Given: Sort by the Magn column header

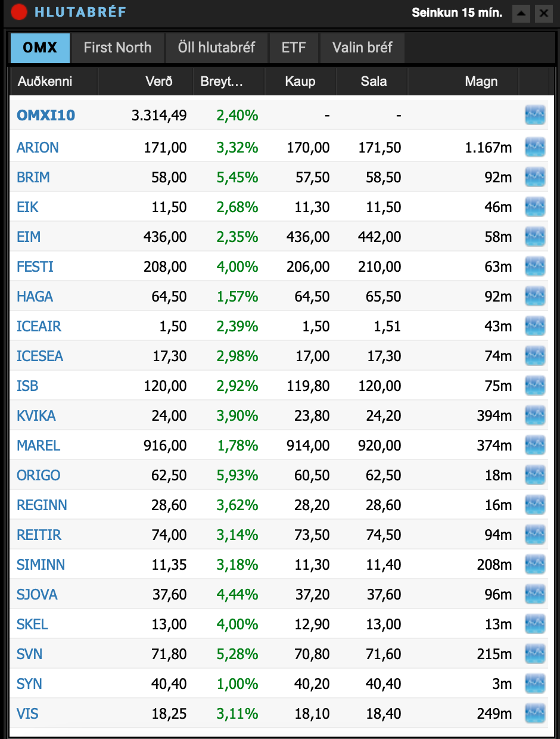Looking at the screenshot, I should coord(481,82).
